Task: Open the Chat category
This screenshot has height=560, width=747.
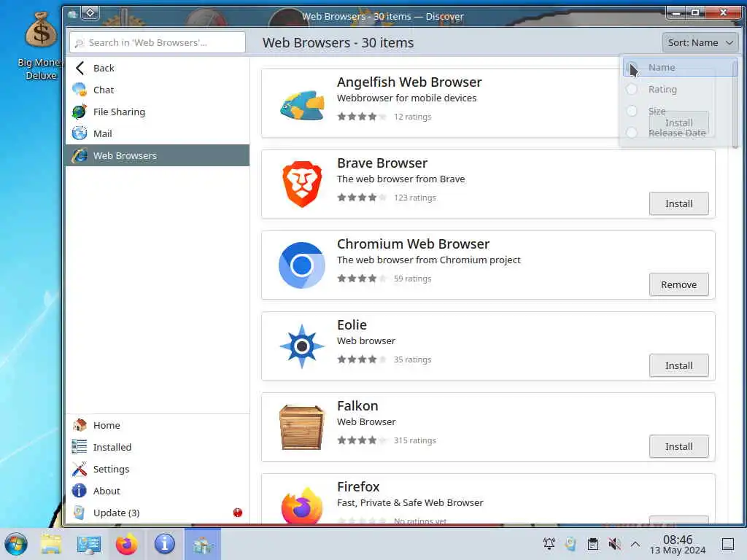Action: coord(158,90)
